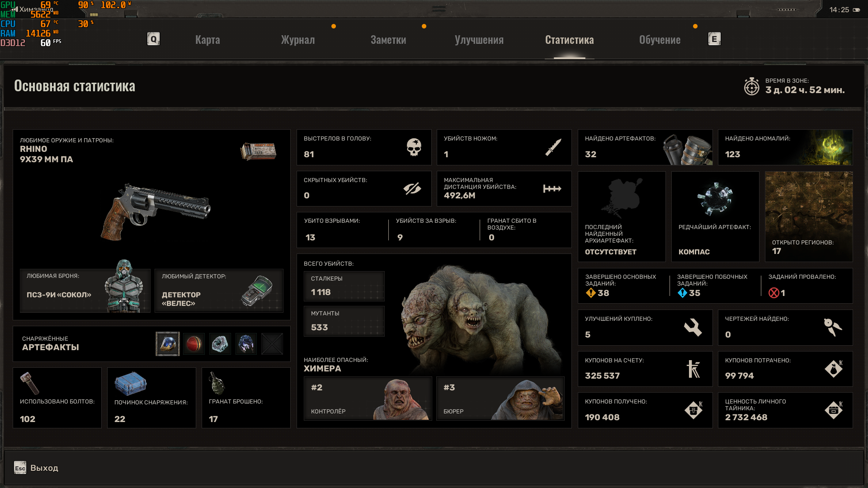The width and height of the screenshot is (868, 488).
Task: Go to the Улучшения tab
Action: pyautogui.click(x=479, y=40)
